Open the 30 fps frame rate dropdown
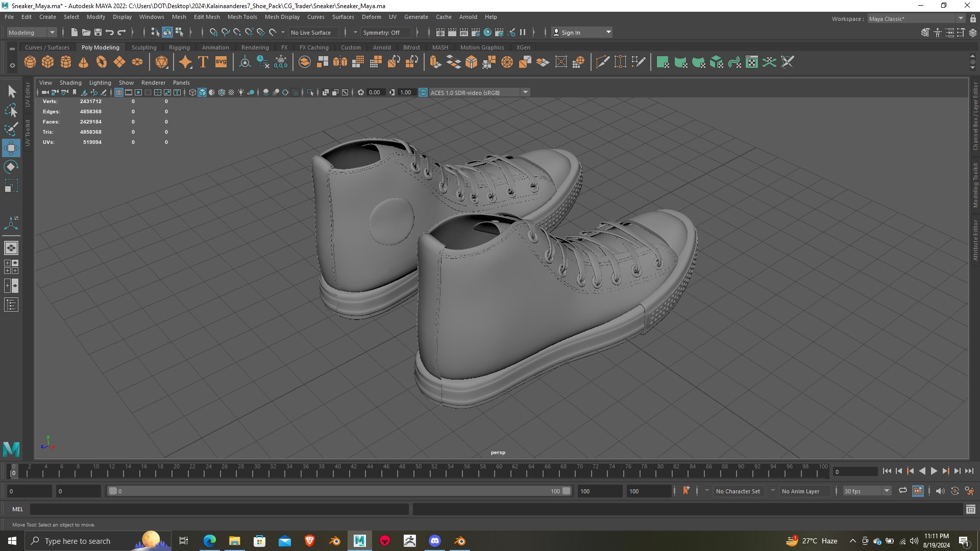Image resolution: width=980 pixels, height=551 pixels. tap(867, 491)
